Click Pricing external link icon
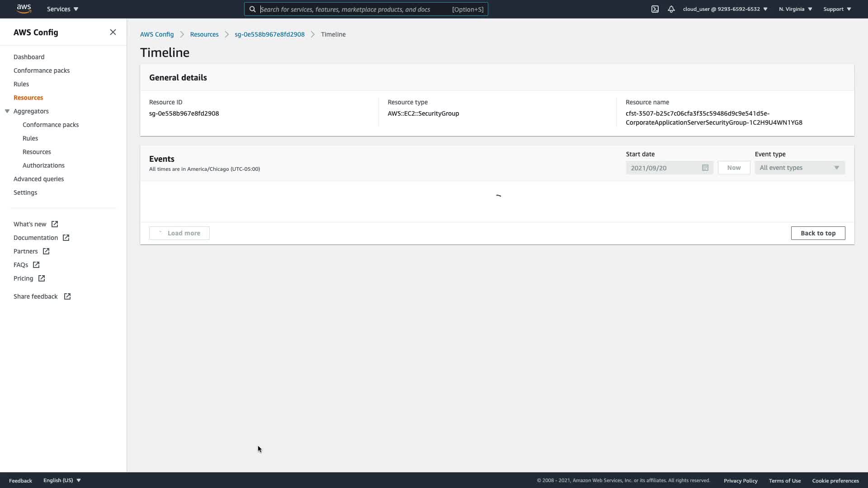This screenshot has height=488, width=868. [42, 278]
